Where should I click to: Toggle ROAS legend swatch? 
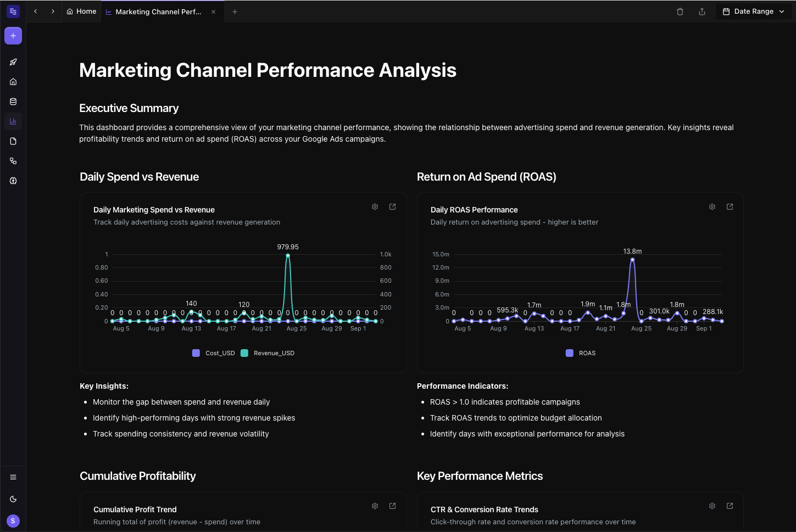click(x=570, y=353)
